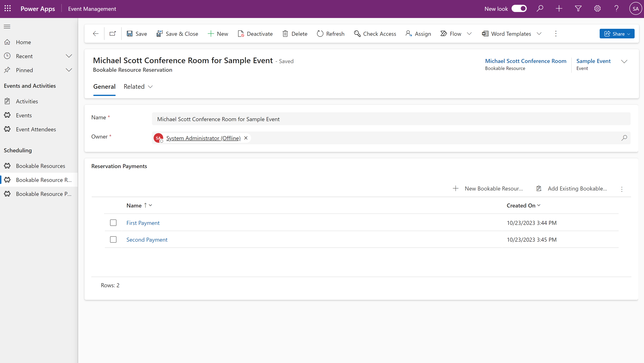Open First Payment record link
Image resolution: width=644 pixels, height=363 pixels.
pyautogui.click(x=143, y=223)
